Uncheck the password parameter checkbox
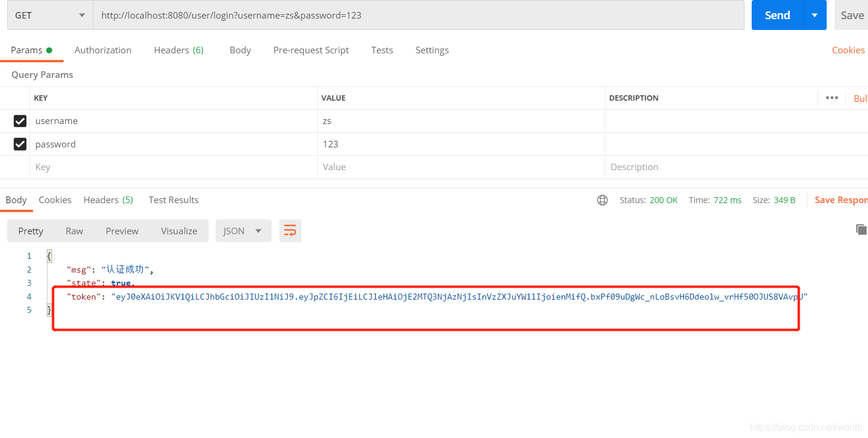The height and width of the screenshot is (438, 868). 20,144
